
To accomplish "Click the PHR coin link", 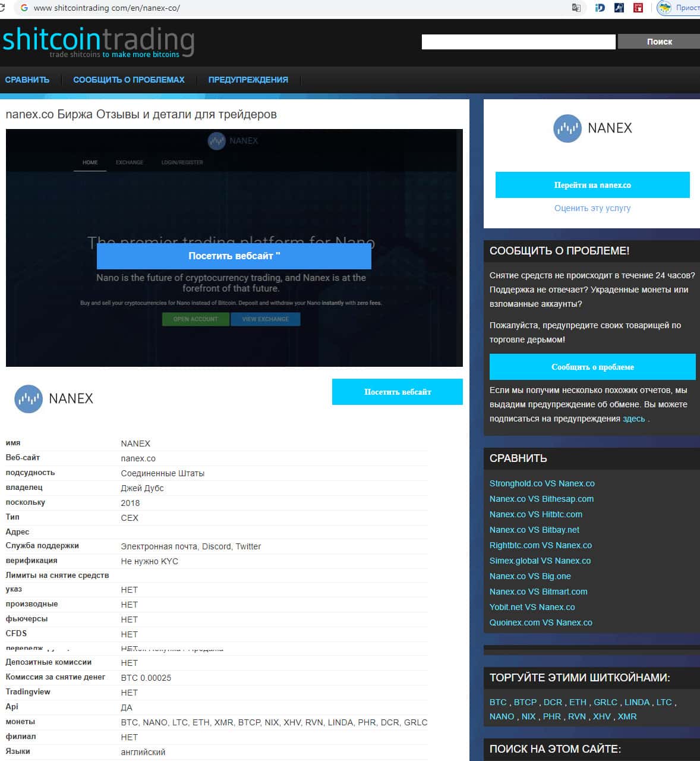I will [552, 716].
